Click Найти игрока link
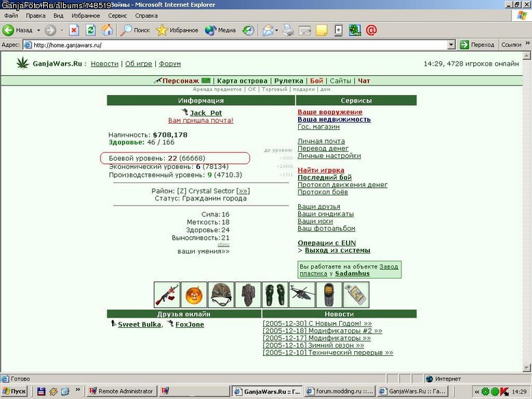 pos(321,170)
